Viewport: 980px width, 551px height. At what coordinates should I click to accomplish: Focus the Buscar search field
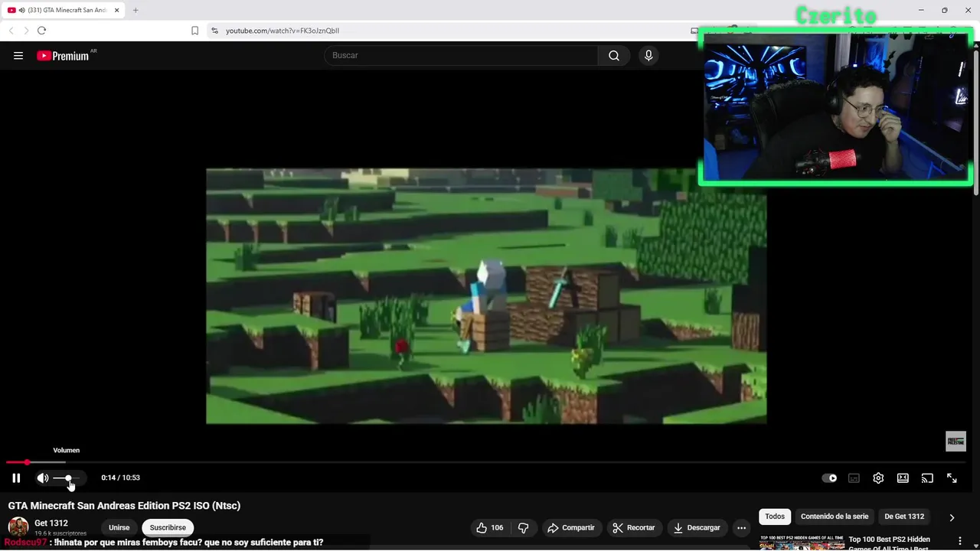[x=461, y=55]
